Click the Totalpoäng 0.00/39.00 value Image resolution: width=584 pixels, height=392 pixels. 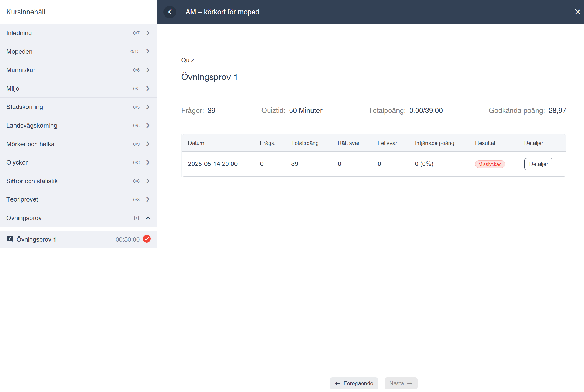click(x=426, y=111)
